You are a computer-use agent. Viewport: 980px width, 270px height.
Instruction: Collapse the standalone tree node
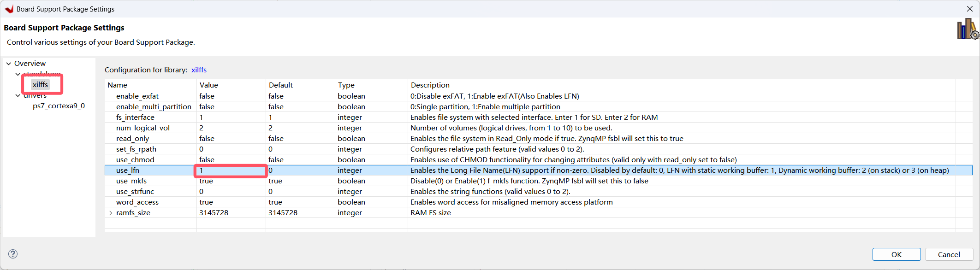[18, 74]
